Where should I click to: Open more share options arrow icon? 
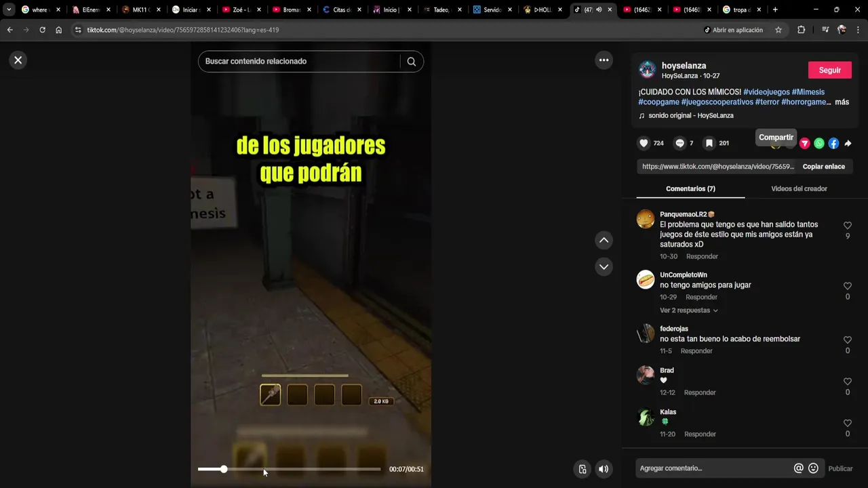[x=848, y=143]
